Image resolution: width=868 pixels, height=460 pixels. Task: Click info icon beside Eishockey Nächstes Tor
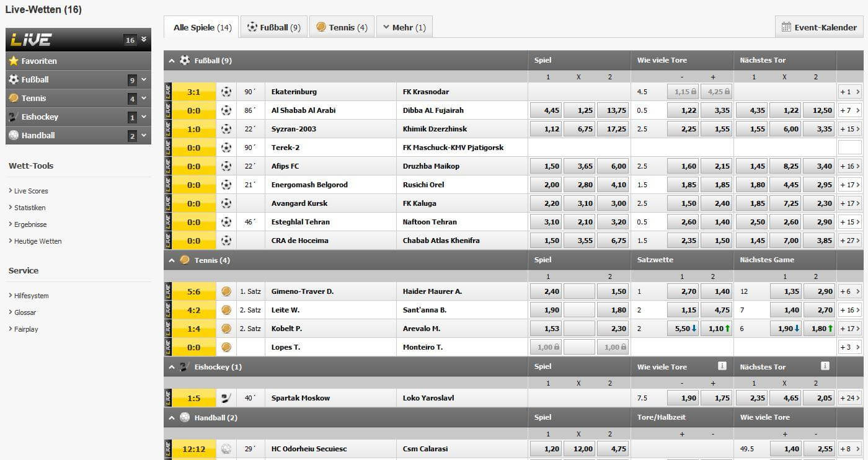click(825, 366)
